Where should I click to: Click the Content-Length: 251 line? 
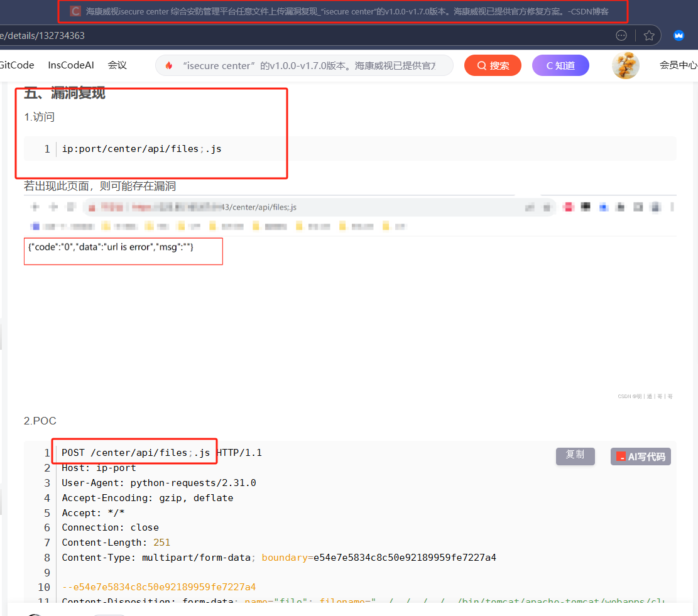116,543
